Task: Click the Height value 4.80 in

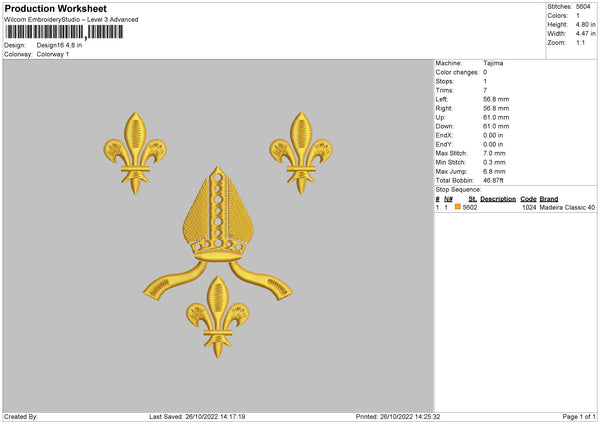Action: tap(585, 24)
